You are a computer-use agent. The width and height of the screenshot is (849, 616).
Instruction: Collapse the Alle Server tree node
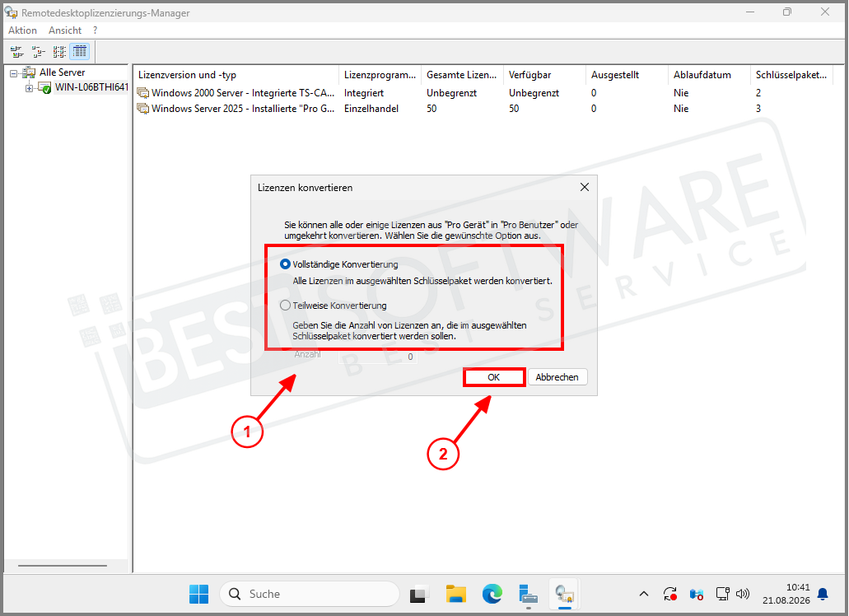coord(13,73)
